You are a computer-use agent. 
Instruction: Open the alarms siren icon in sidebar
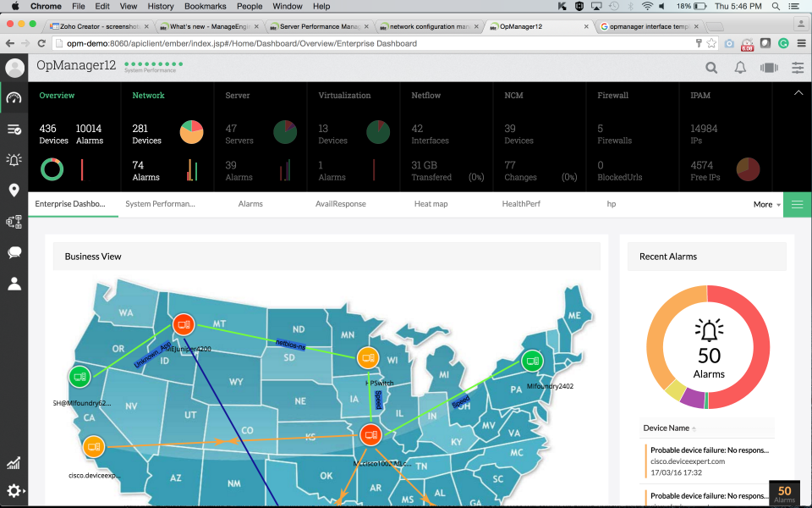(14, 160)
